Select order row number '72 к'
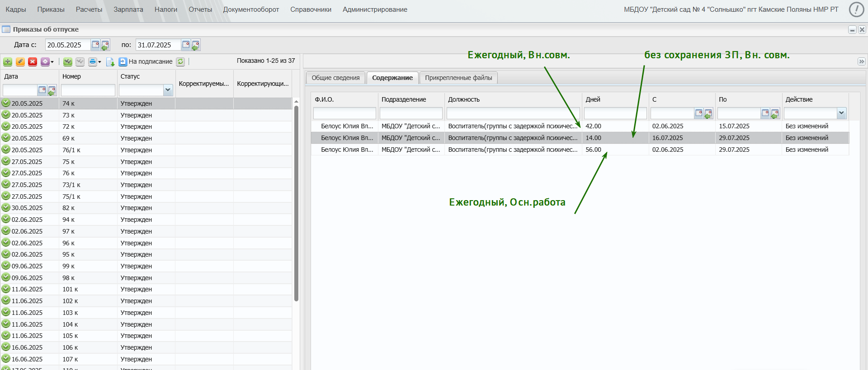868x370 pixels. pos(146,126)
